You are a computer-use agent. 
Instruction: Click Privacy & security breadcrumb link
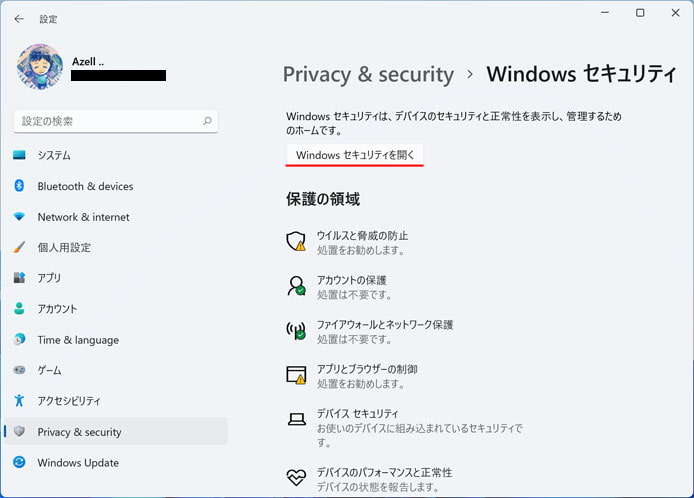368,74
